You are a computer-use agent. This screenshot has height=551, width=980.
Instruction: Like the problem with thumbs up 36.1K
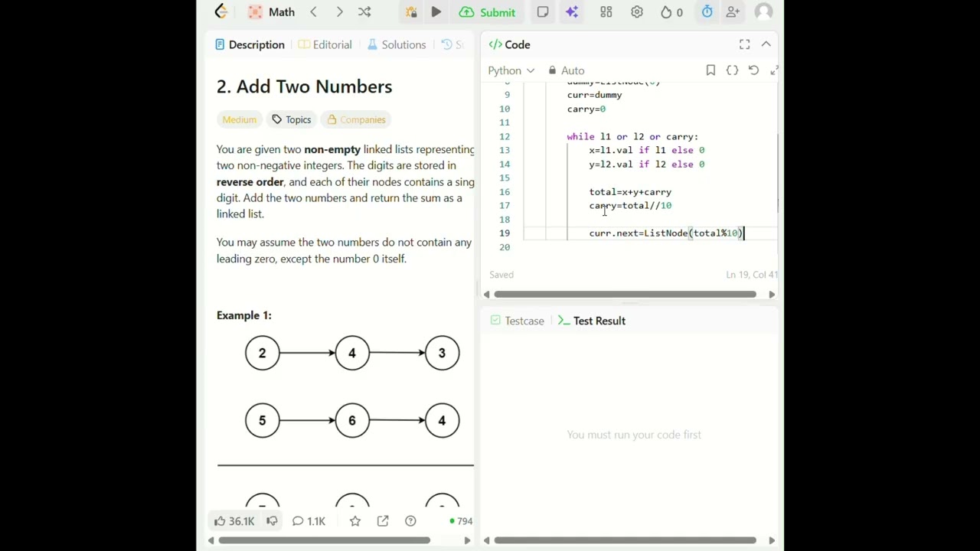pyautogui.click(x=234, y=521)
